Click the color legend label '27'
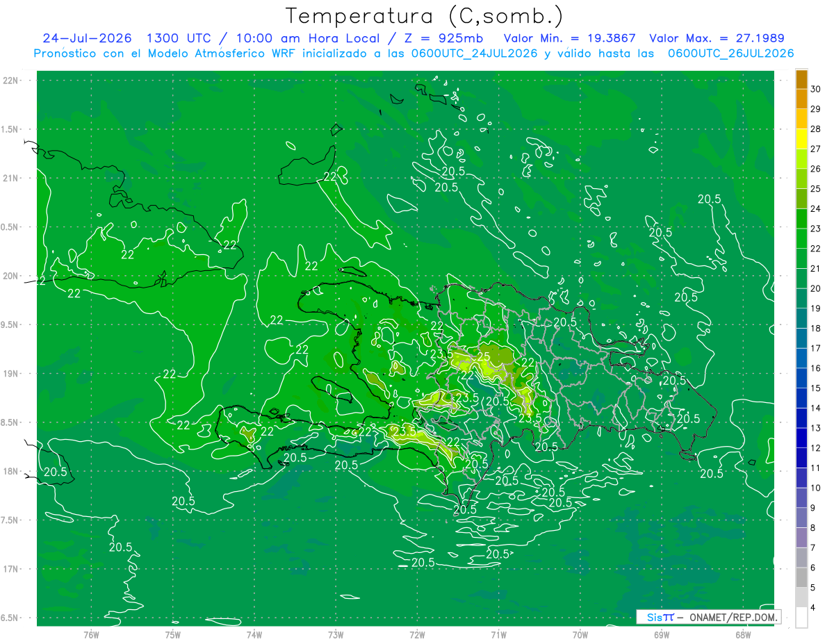The image size is (834, 644). [x=816, y=149]
